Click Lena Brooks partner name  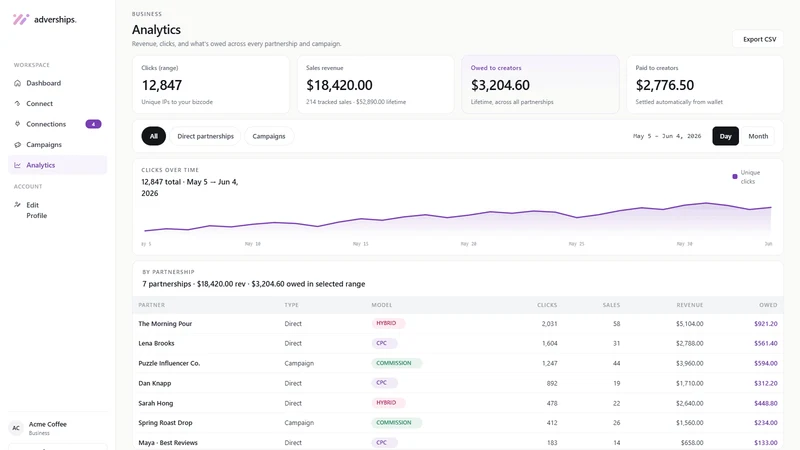pyautogui.click(x=156, y=343)
